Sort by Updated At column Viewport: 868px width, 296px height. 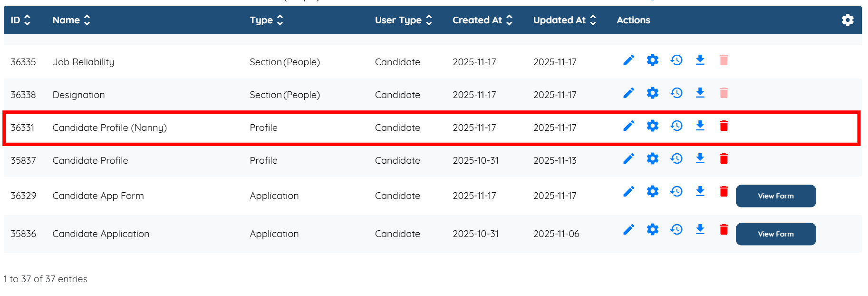tap(564, 20)
